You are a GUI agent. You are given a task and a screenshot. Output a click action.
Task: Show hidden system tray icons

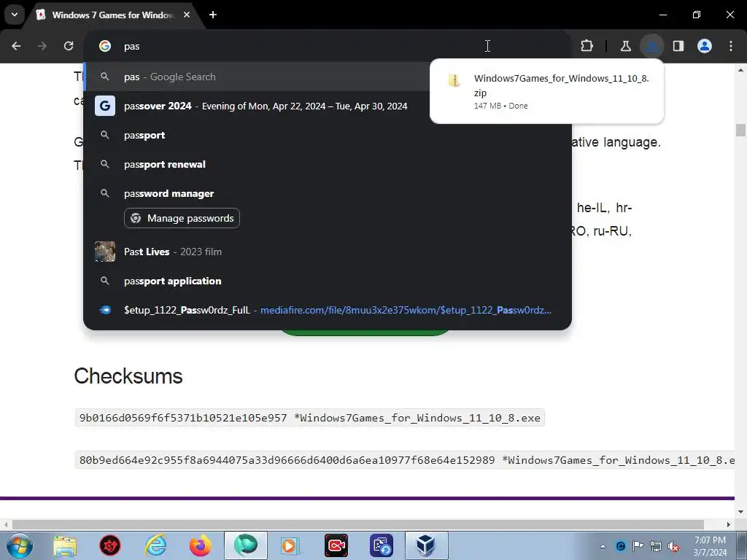coord(603,546)
